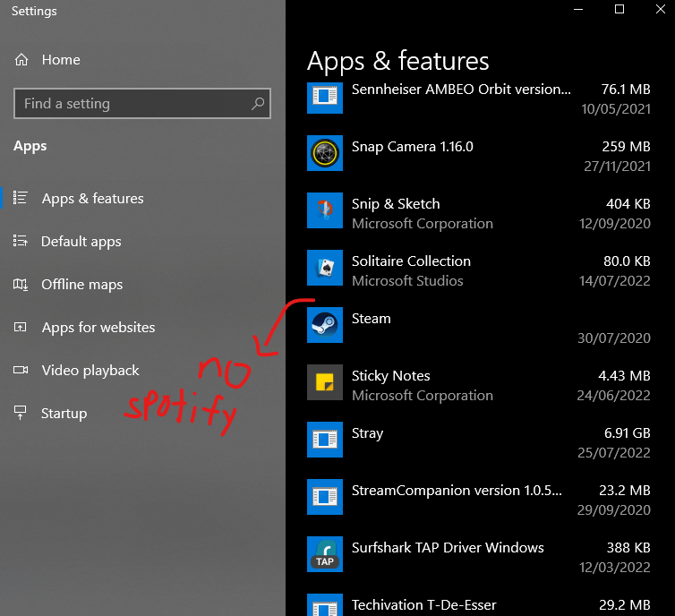Minimize the Settings window
Screen dimensions: 675x616
pyautogui.click(x=578, y=10)
